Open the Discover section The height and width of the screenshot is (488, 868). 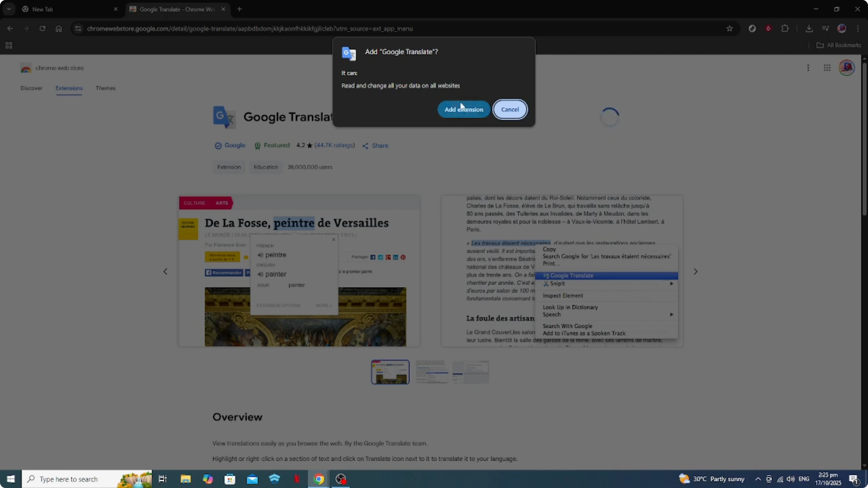tap(31, 88)
